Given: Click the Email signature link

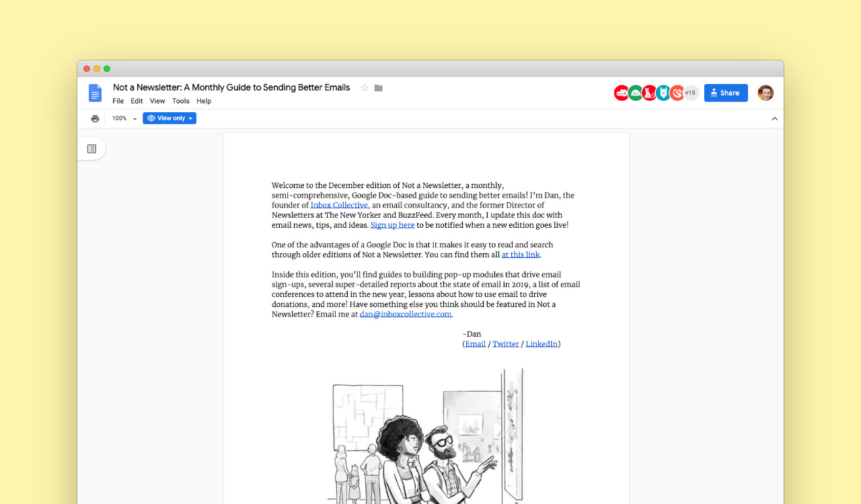Looking at the screenshot, I should pos(476,344).
